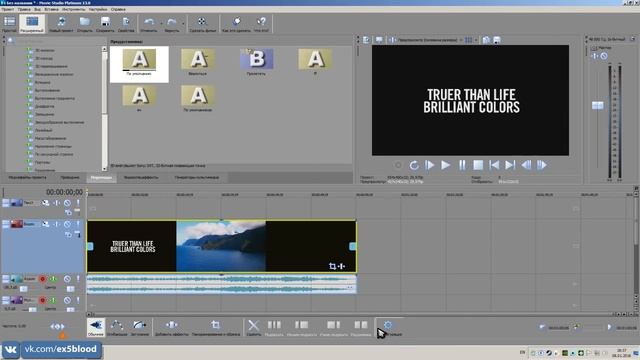The image size is (640, 360).
Task: Save preview snapshot to file
Action: click(x=497, y=40)
